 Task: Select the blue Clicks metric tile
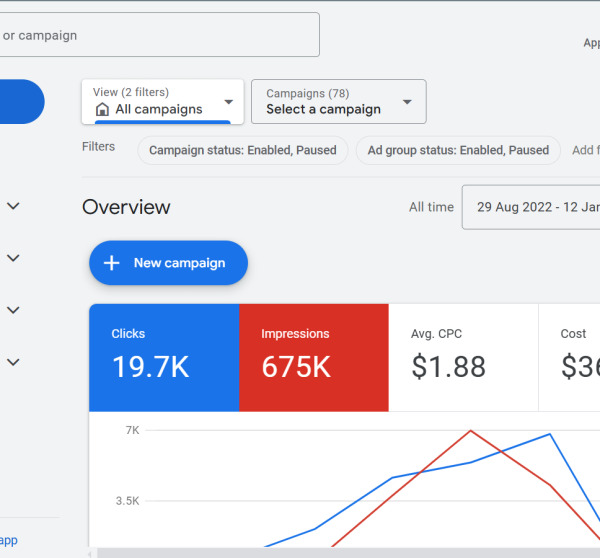(x=164, y=357)
